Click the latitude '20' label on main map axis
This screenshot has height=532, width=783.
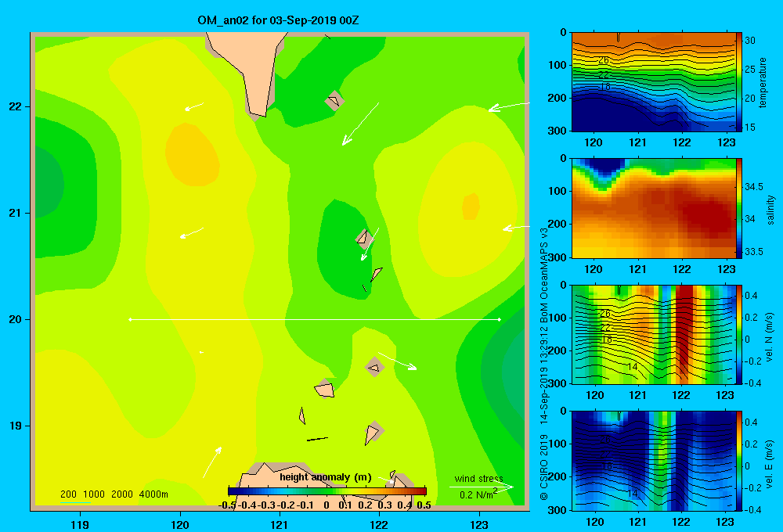coord(15,319)
